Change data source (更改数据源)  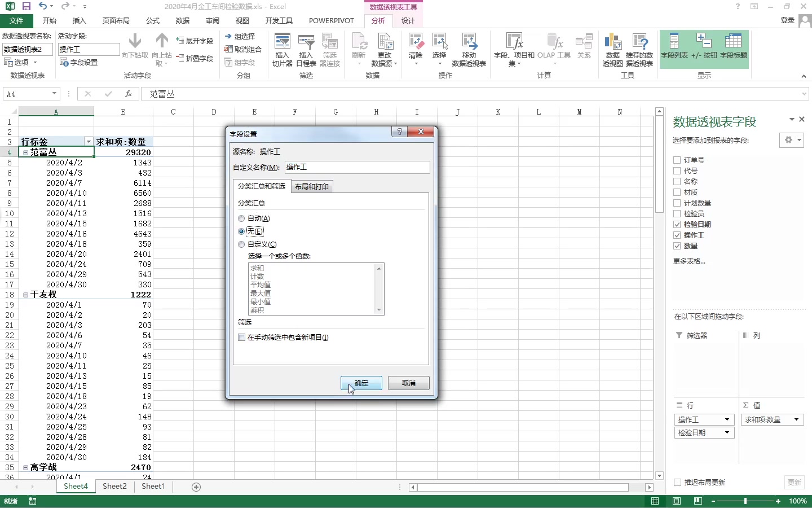pyautogui.click(x=385, y=50)
